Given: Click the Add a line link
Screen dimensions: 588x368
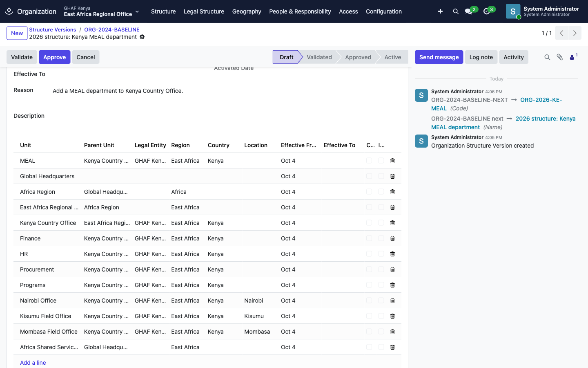Looking at the screenshot, I should point(33,363).
